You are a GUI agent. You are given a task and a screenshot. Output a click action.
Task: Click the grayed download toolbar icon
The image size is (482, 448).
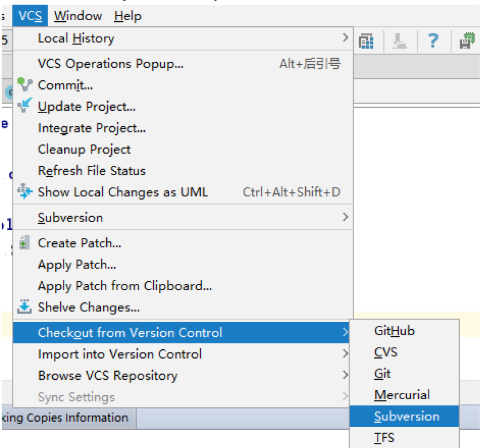pos(399,41)
